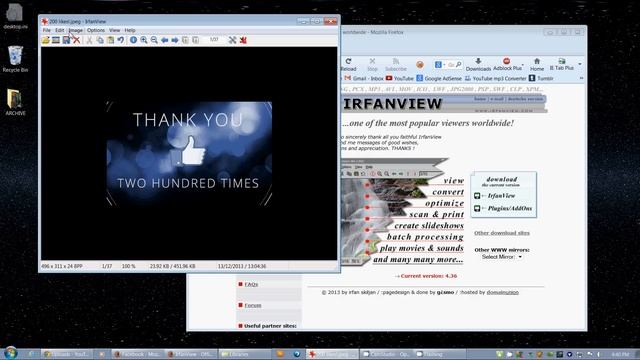
Task: Click the Save As floppy icon
Action: (x=66, y=40)
